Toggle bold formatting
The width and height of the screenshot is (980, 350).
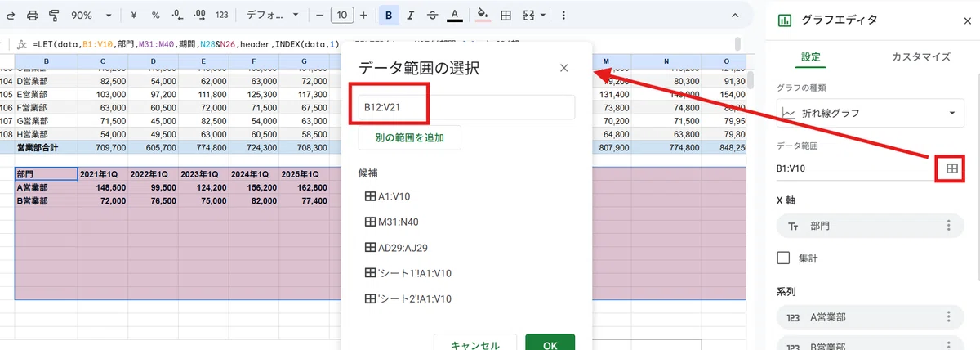[390, 15]
